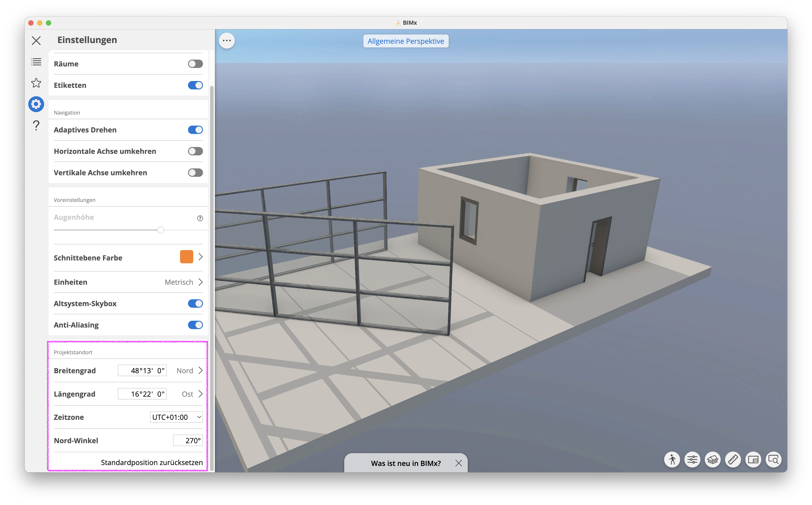Expand Schnittebene Farbe chevron

pos(201,257)
